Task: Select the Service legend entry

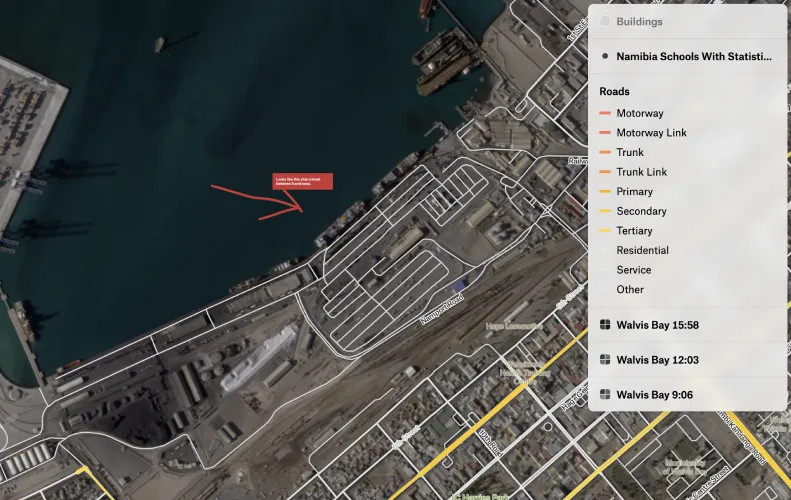Action: coord(634,270)
